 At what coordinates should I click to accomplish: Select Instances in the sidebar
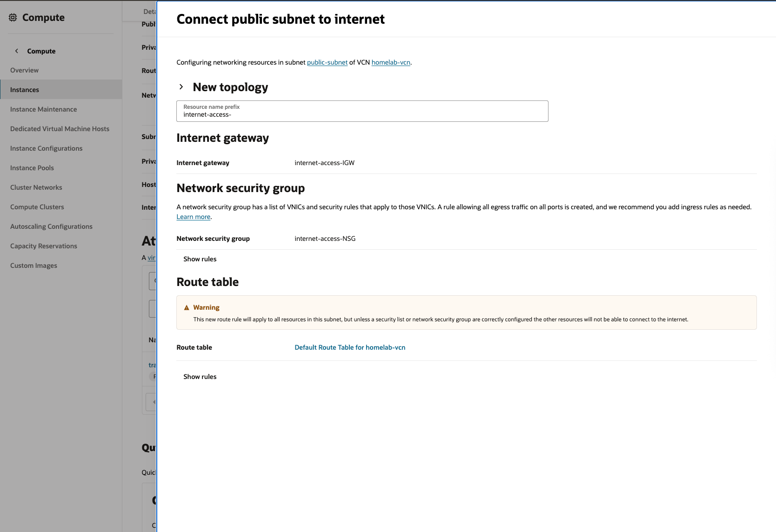point(25,90)
